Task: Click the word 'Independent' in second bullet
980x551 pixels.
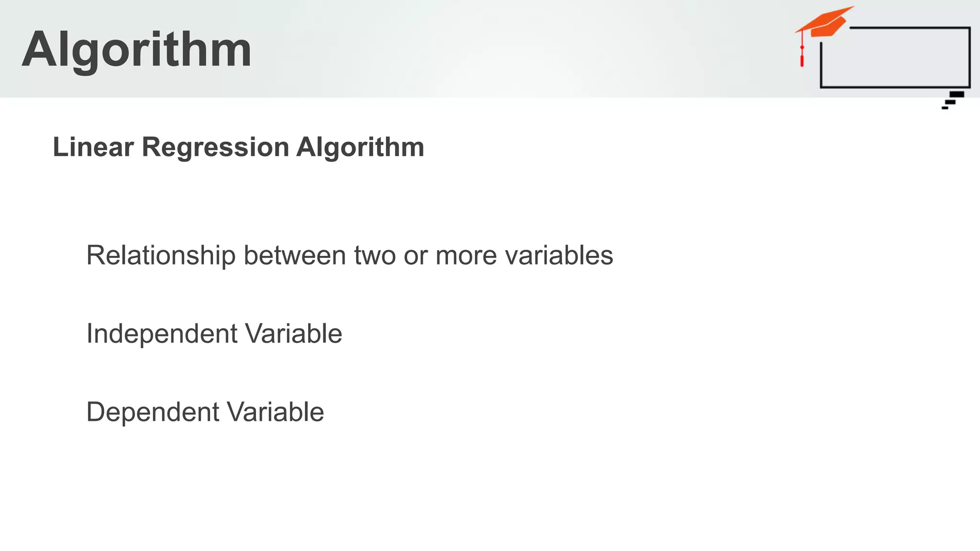Action: click(162, 333)
